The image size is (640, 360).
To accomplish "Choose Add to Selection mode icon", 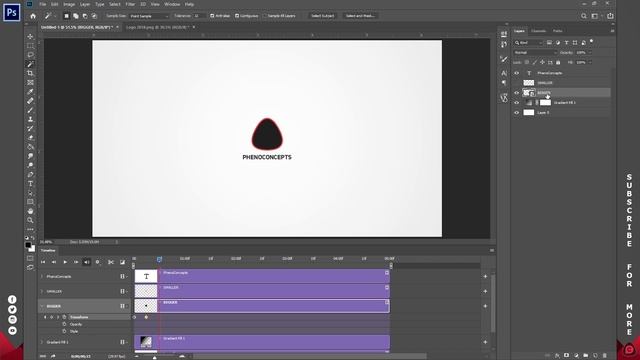I will 76,16.
